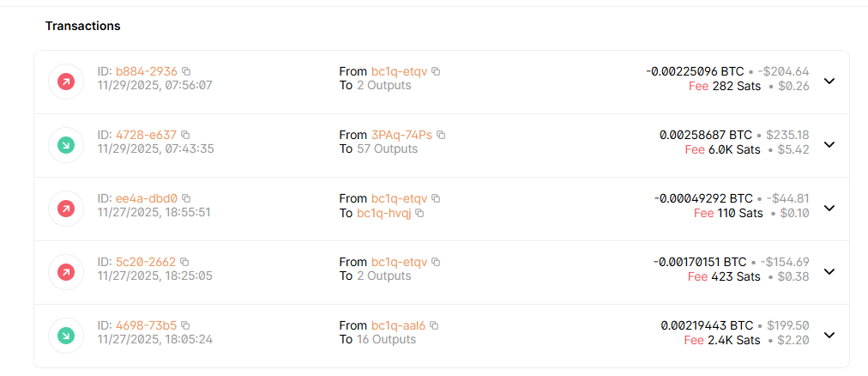Copy sender address bc1q-aal6
Image resolution: width=868 pixels, height=376 pixels.
tap(434, 325)
